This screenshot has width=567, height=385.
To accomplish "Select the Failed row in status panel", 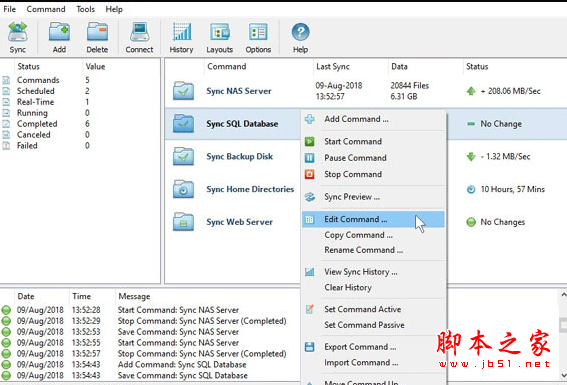I will click(80, 146).
